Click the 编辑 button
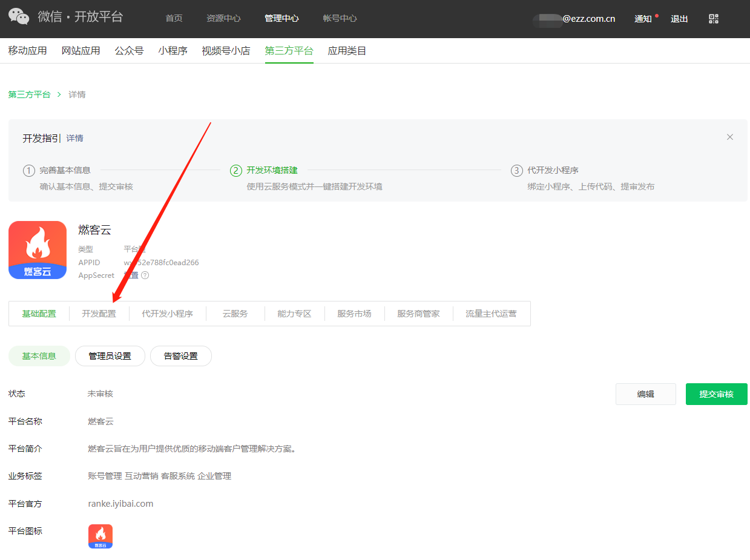The image size is (750, 560). (646, 394)
